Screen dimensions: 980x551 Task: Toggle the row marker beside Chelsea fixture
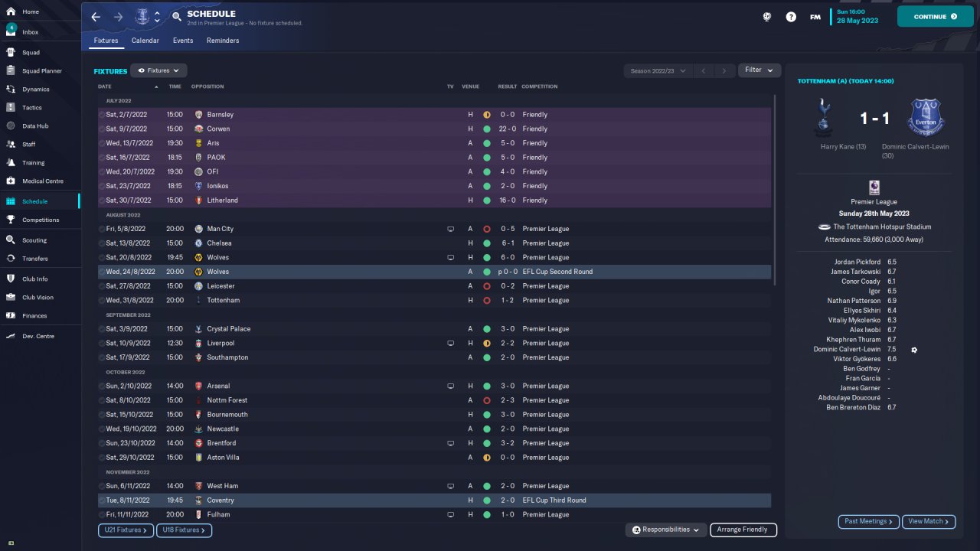tap(102, 243)
